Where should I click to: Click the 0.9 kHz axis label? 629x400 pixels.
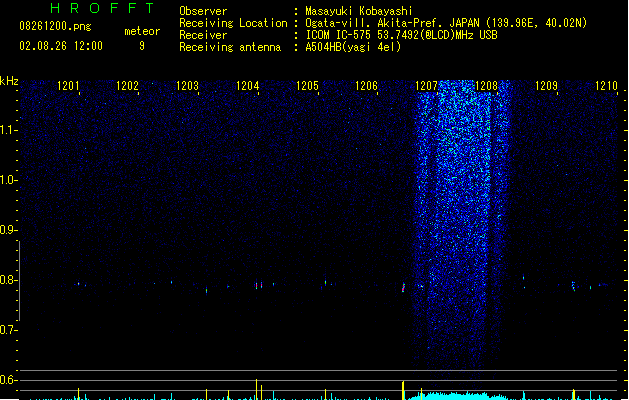[8, 230]
